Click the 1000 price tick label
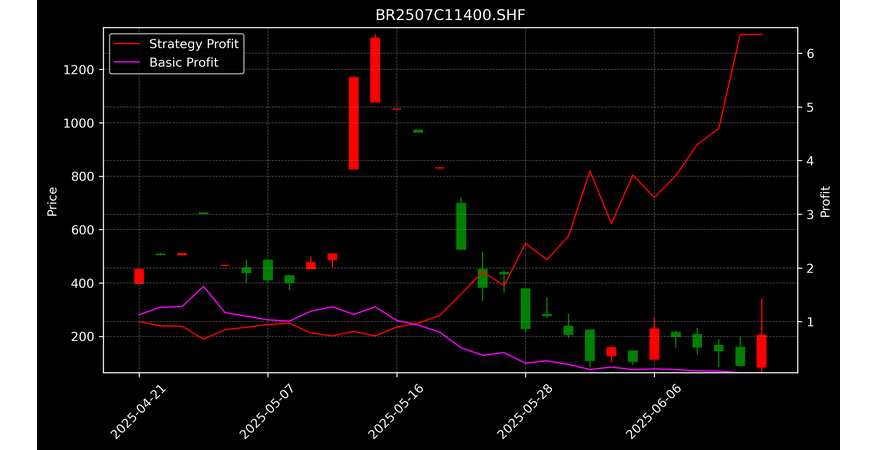Viewport: 878px width, 450px height. pos(80,123)
